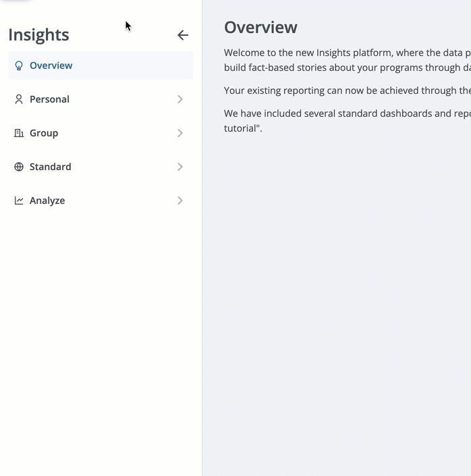Image resolution: width=471 pixels, height=476 pixels.
Task: Open the Group menu item label
Action: [x=44, y=133]
